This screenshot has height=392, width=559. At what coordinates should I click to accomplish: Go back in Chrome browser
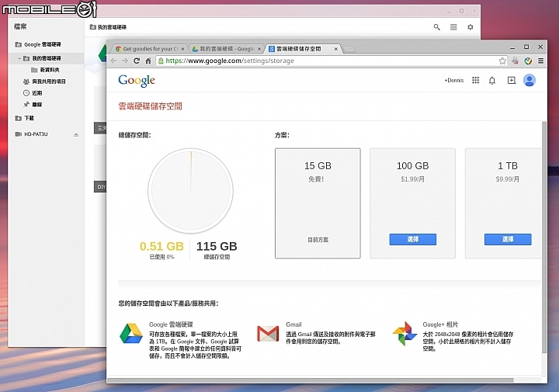[113, 61]
